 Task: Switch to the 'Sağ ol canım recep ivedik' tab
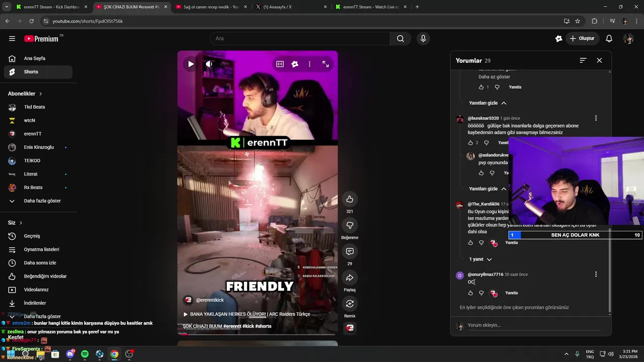(211, 7)
